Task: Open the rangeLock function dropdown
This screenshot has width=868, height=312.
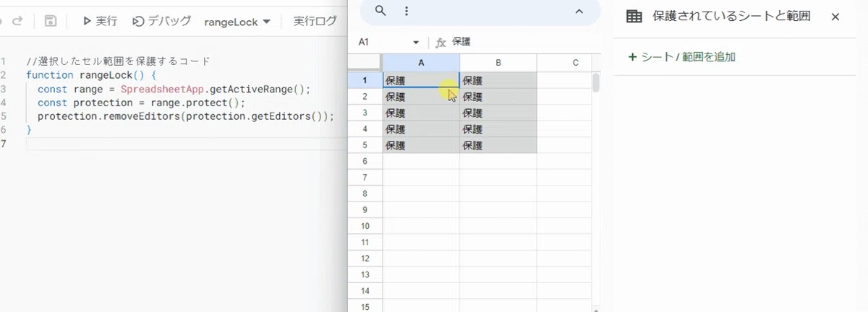Action: 237,22
